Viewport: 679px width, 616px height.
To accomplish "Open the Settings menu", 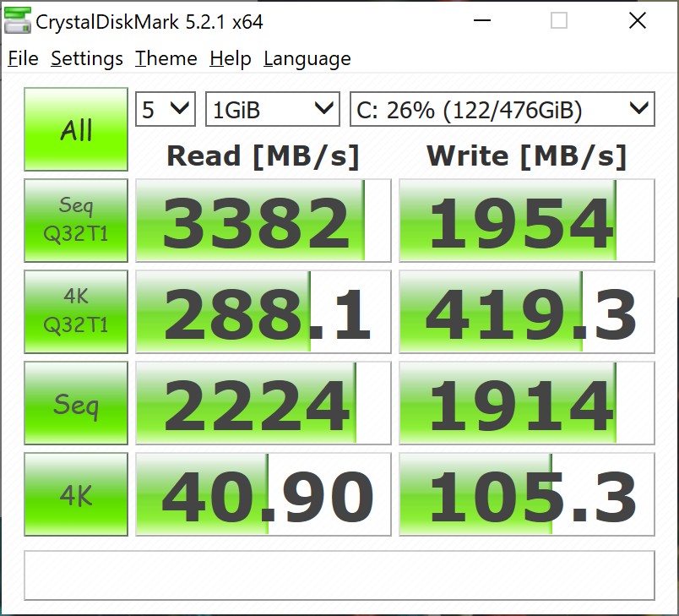I will [87, 58].
